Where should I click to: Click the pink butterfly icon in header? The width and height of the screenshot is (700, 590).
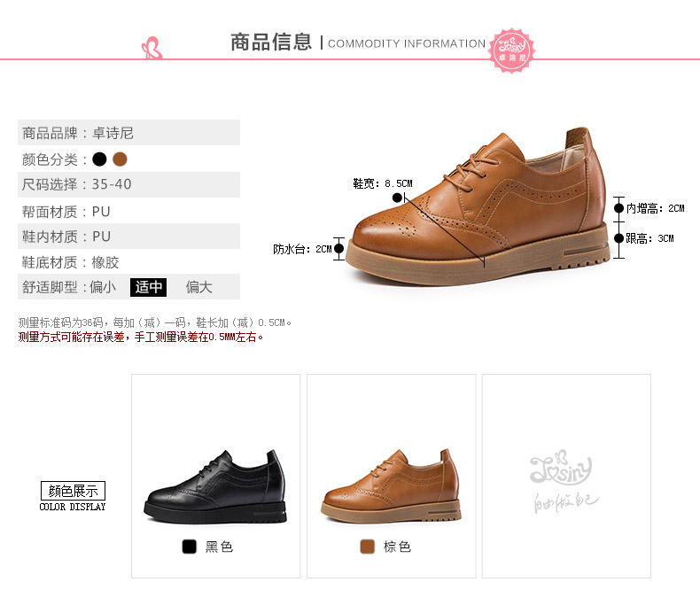coord(152,48)
